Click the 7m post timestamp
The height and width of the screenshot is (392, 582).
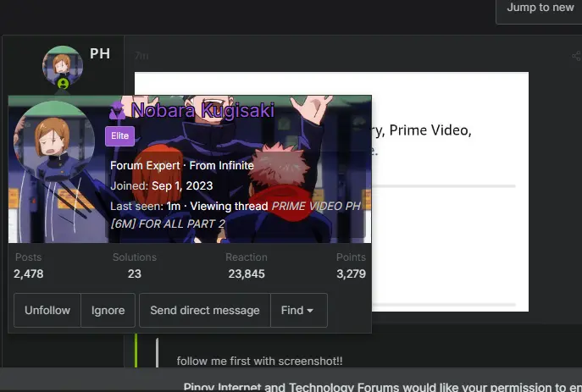pos(141,56)
